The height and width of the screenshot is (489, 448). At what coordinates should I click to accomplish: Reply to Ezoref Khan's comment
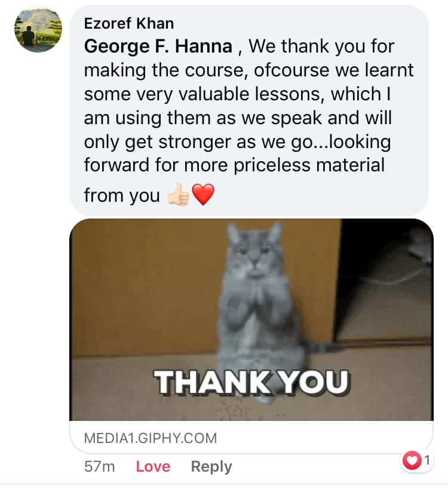coord(211,466)
